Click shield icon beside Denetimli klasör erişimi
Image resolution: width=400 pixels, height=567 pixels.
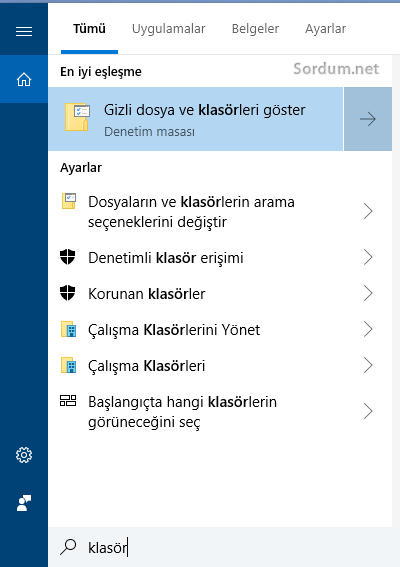68,257
